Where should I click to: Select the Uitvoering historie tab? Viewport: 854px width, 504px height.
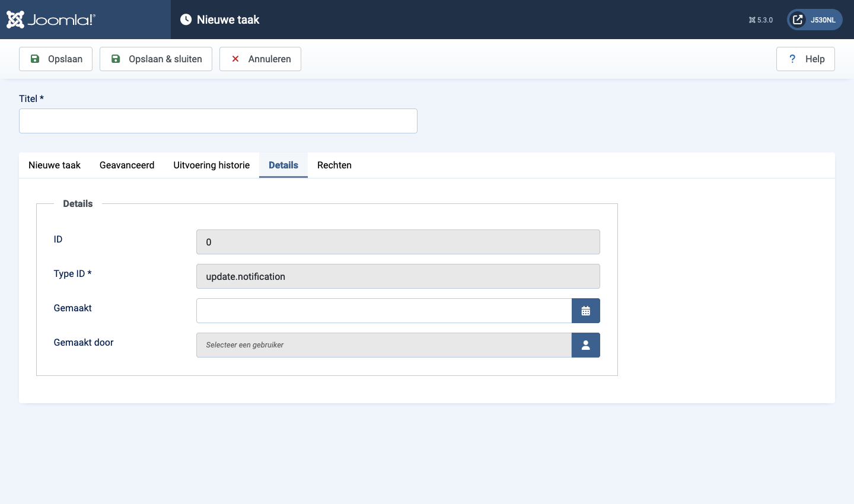(212, 165)
